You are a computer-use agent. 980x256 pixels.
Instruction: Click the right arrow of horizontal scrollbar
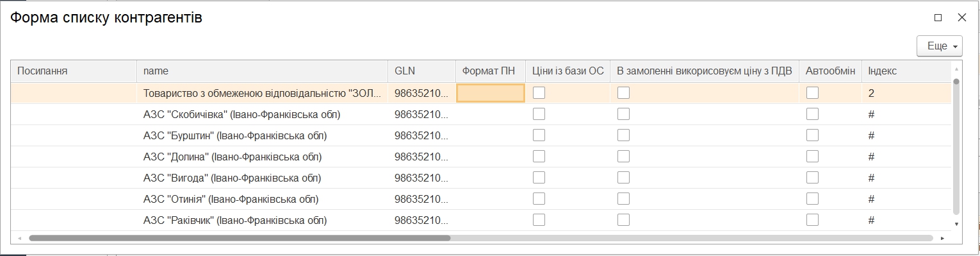(942, 238)
